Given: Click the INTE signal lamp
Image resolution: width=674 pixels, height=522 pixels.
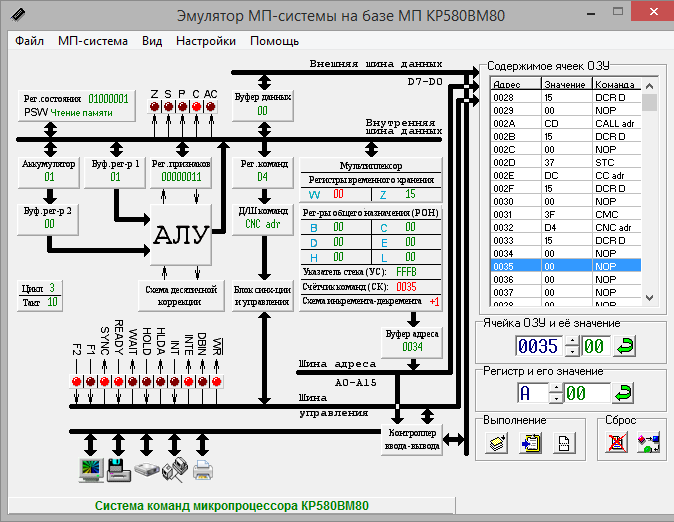Looking at the screenshot, I should (188, 381).
